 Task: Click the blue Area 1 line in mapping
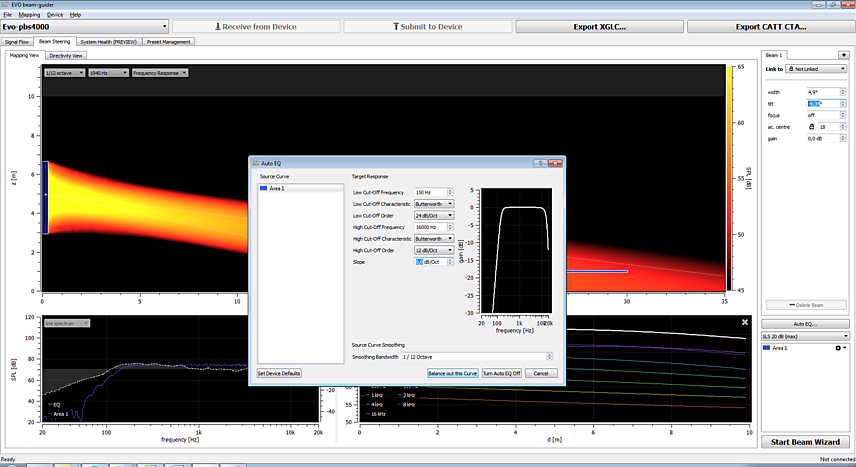(x=597, y=271)
